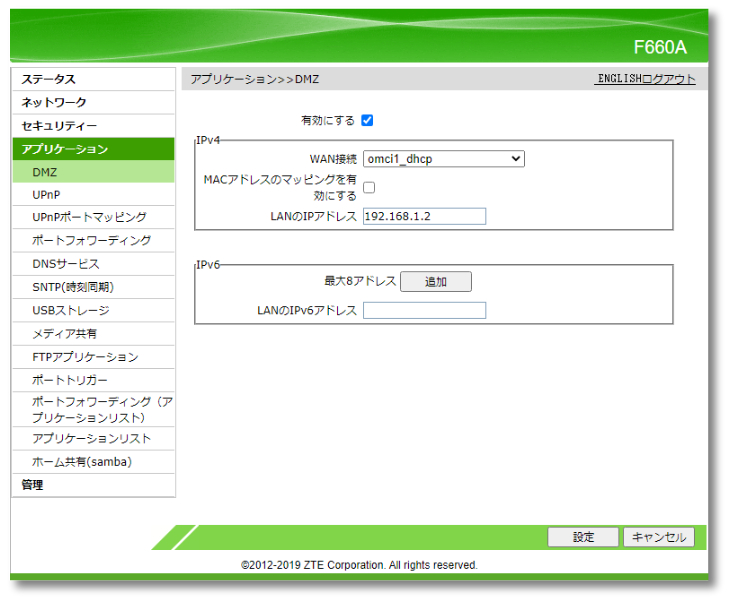
Task: Open the セキュリティー menu section
Action: tap(93, 126)
